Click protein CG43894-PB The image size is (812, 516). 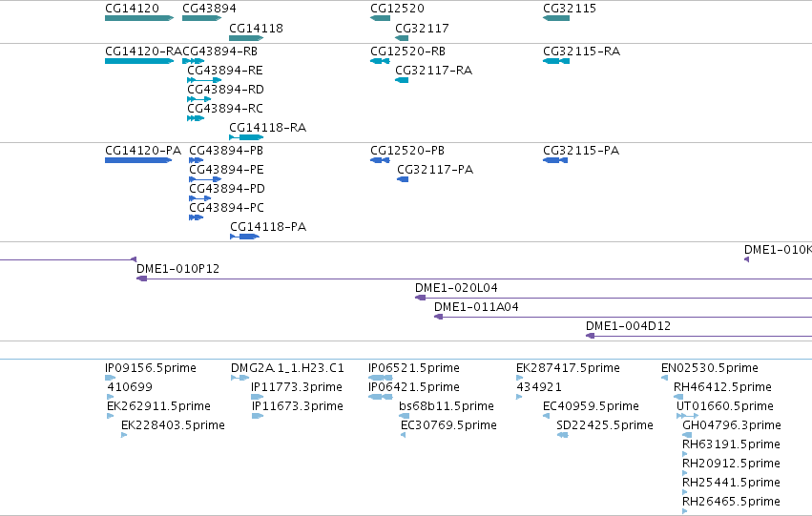click(x=197, y=160)
